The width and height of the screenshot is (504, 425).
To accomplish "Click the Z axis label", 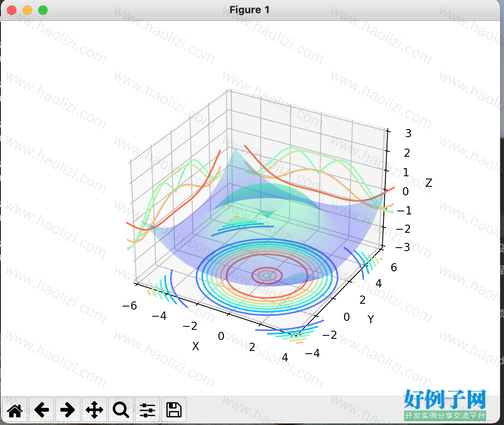I will (x=429, y=183).
